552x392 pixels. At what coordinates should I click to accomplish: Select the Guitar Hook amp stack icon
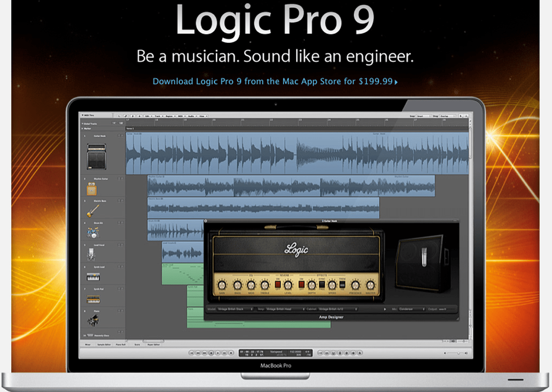point(97,157)
